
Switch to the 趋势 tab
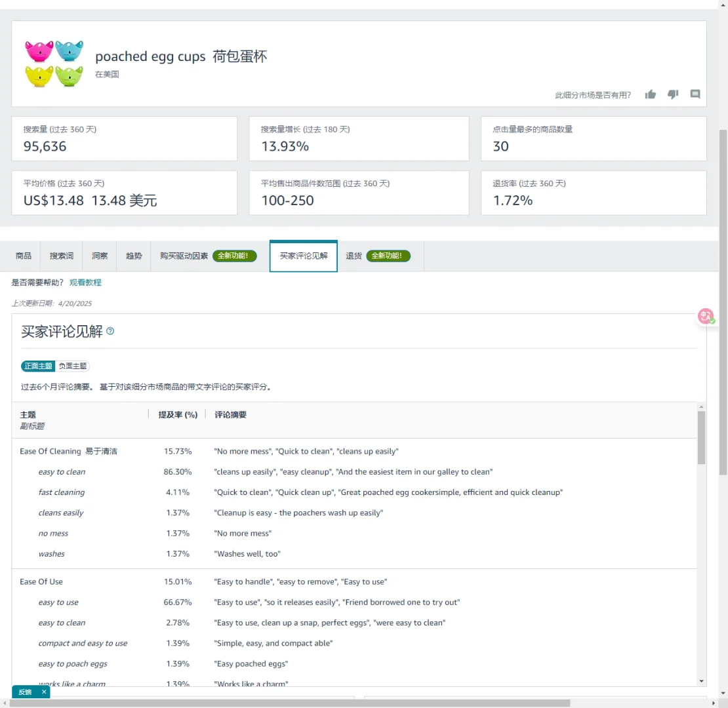tap(134, 256)
